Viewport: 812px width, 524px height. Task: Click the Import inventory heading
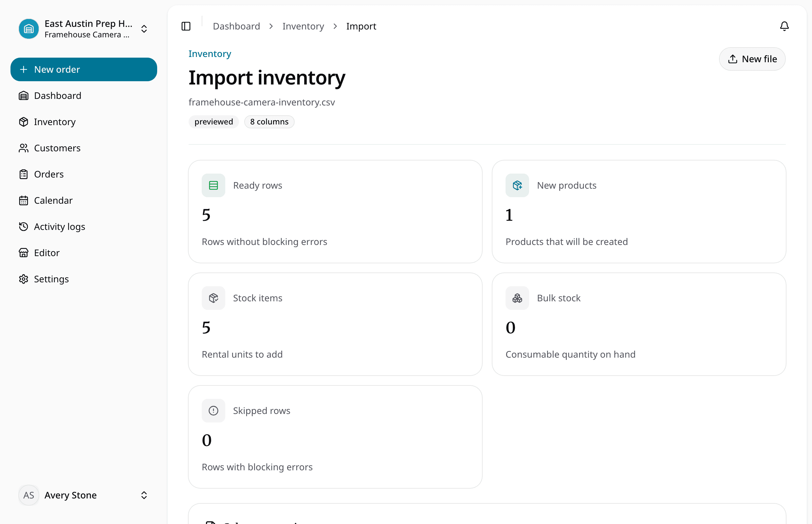pyautogui.click(x=267, y=78)
